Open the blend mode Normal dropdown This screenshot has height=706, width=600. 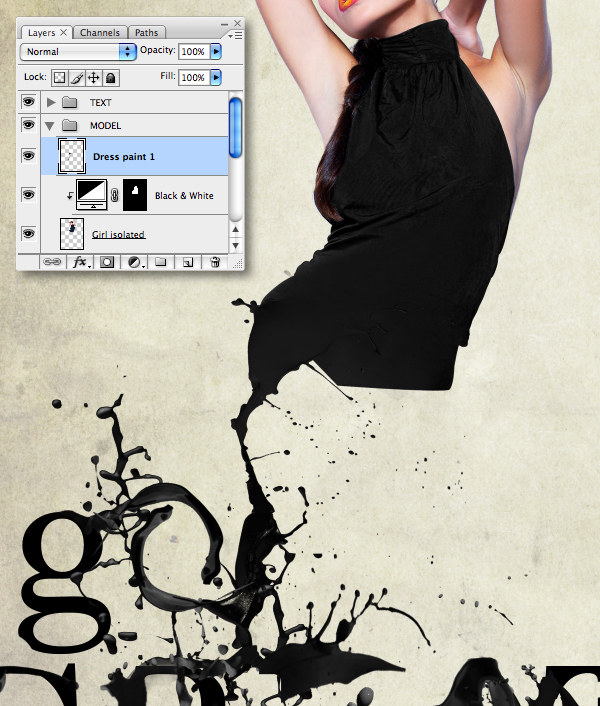(x=78, y=51)
